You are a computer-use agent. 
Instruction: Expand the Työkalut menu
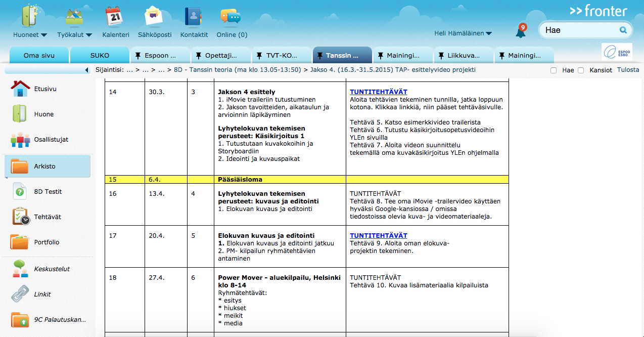74,35
